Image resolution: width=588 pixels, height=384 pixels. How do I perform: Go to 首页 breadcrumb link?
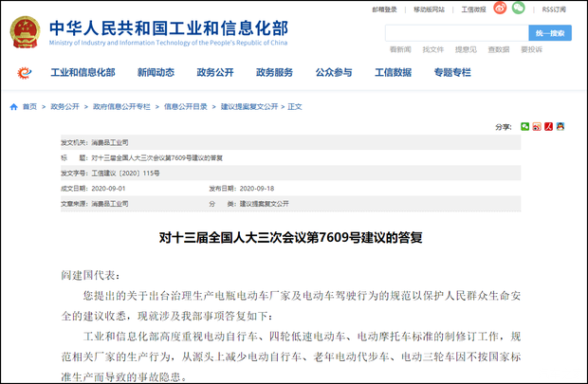29,107
